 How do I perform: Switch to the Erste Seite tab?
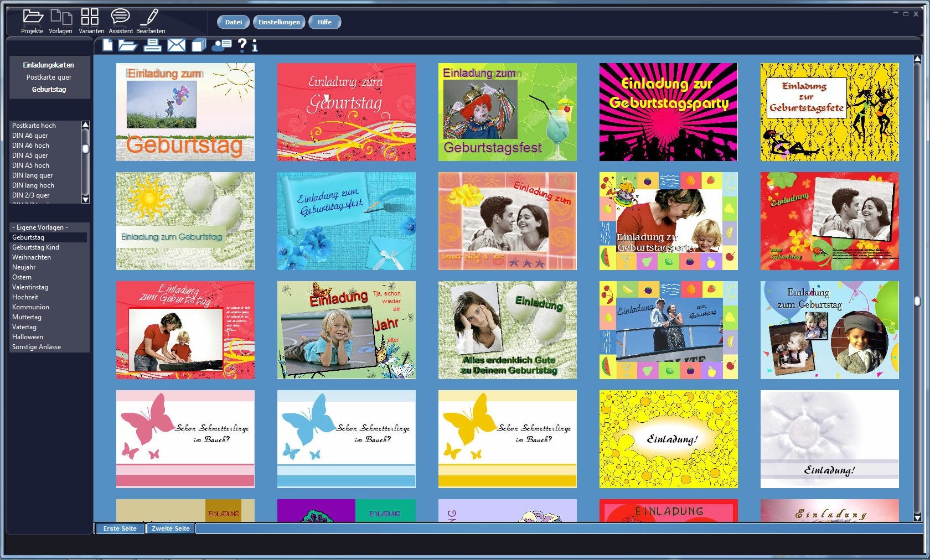coord(120,528)
